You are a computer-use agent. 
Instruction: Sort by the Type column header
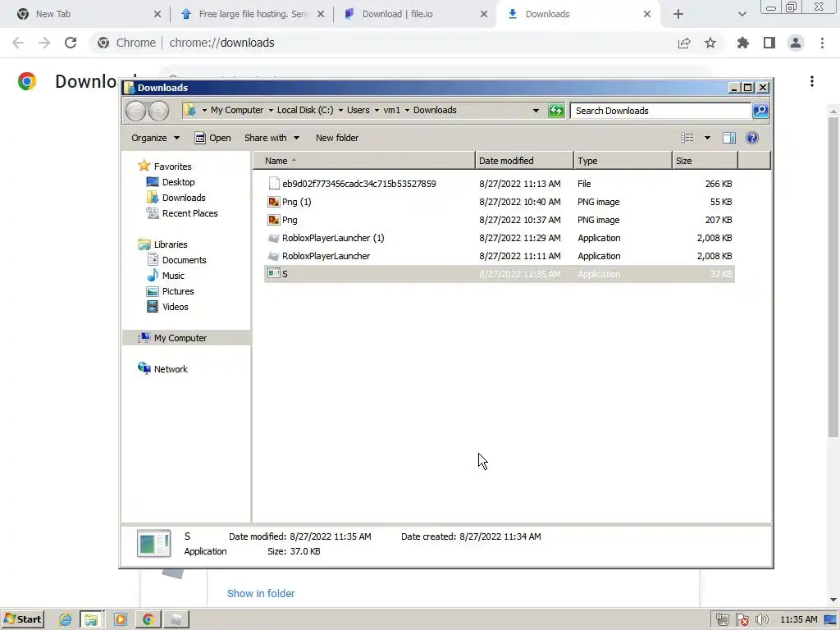[x=623, y=161]
